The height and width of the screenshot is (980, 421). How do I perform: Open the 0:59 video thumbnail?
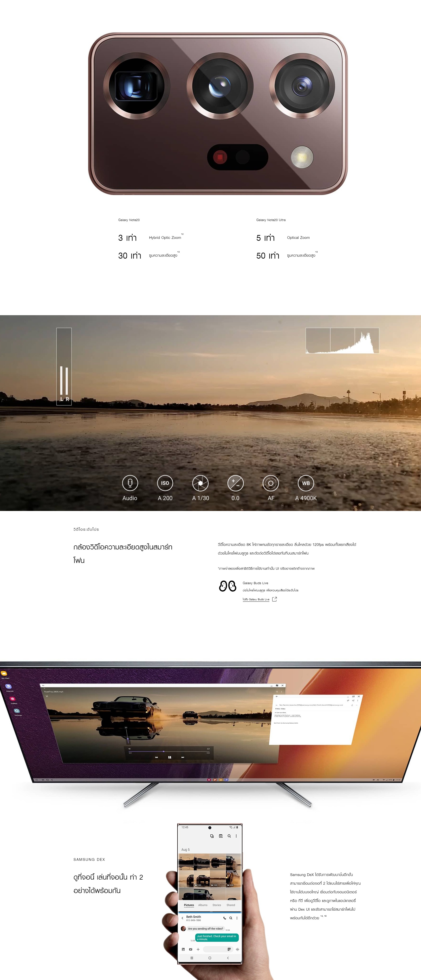[x=233, y=879]
